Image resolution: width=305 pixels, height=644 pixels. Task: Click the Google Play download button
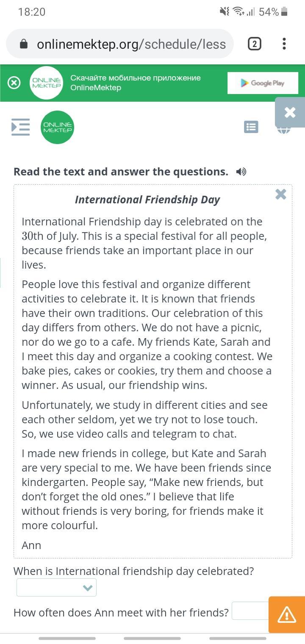click(x=263, y=83)
